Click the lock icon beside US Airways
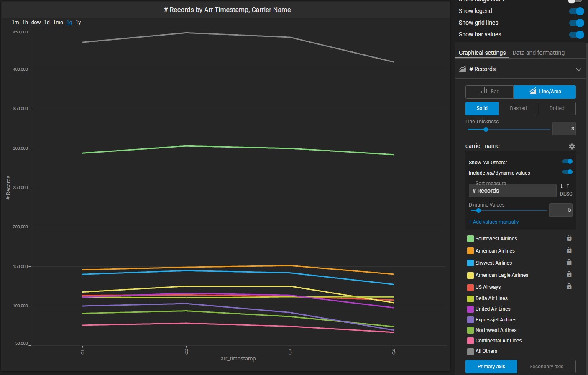Viewport: 588px width, 375px height. coord(569,287)
